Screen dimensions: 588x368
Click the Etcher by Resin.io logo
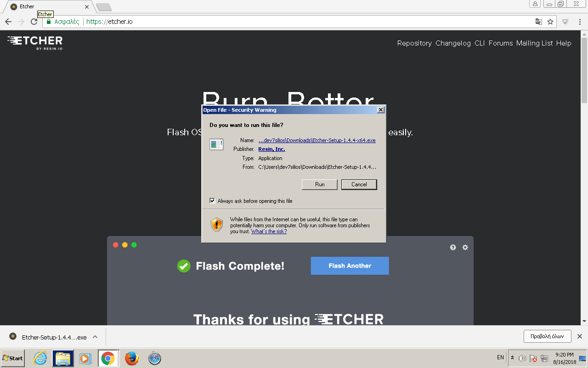pyautogui.click(x=35, y=42)
